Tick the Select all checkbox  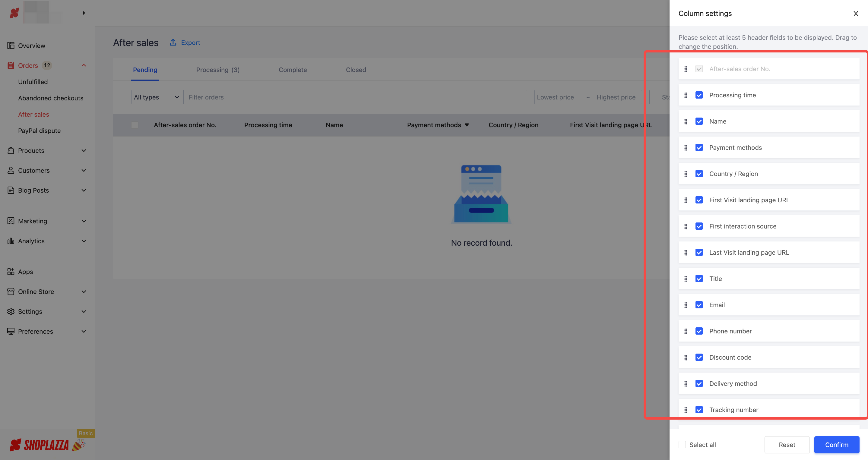coord(682,445)
